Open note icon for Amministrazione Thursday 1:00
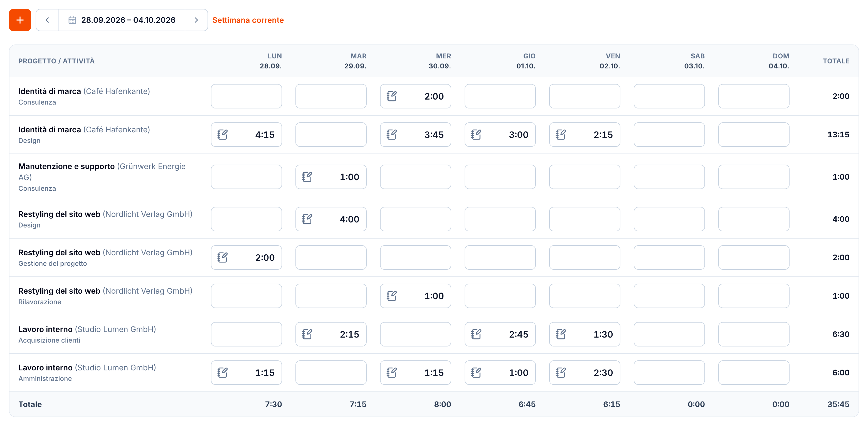 476,373
